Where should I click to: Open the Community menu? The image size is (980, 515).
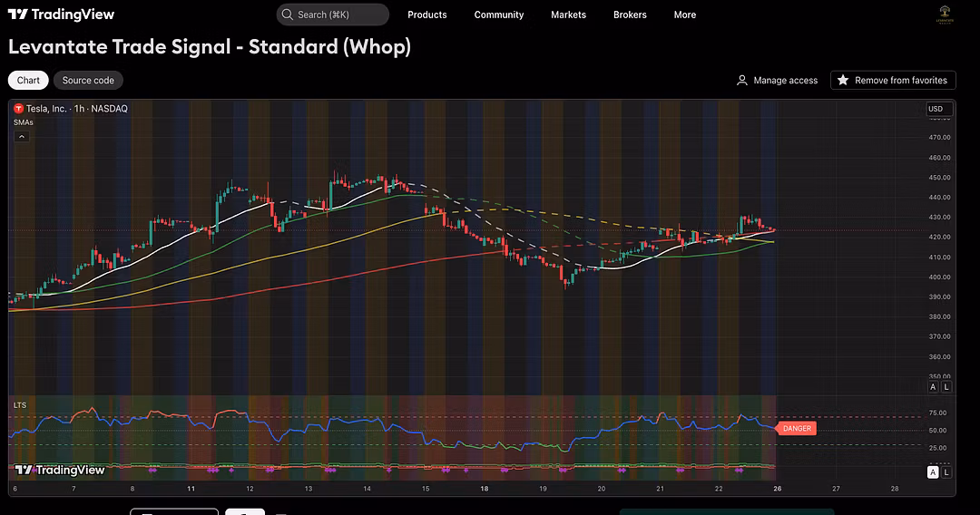pyautogui.click(x=499, y=15)
